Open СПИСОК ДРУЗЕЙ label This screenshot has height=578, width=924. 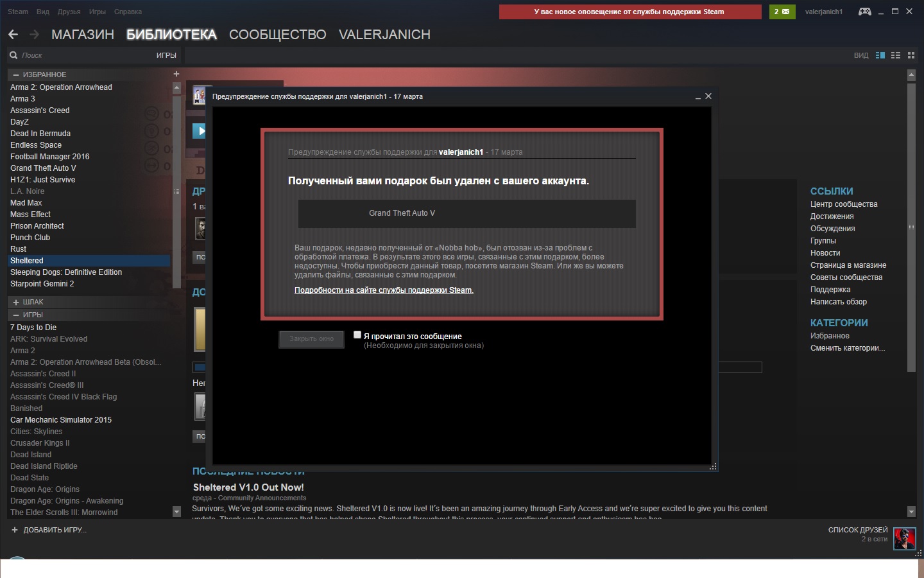pyautogui.click(x=858, y=530)
